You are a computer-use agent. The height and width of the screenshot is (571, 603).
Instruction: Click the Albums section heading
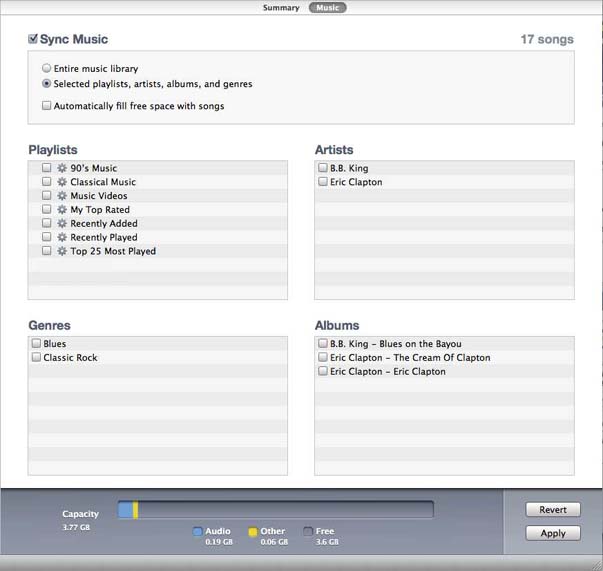point(337,325)
